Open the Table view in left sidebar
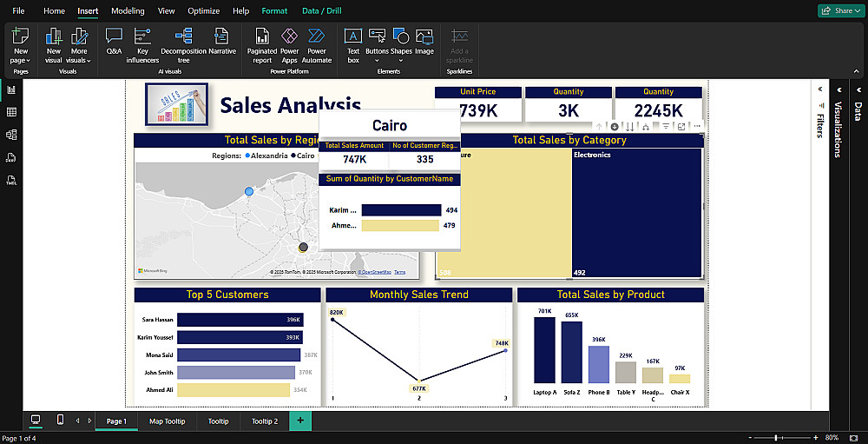 (x=11, y=112)
